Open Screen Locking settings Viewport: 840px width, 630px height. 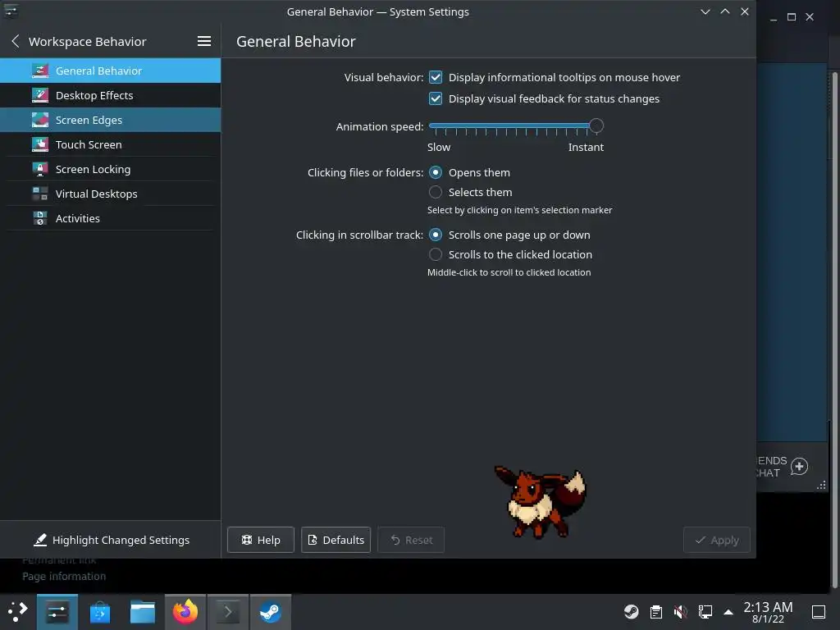point(111,169)
